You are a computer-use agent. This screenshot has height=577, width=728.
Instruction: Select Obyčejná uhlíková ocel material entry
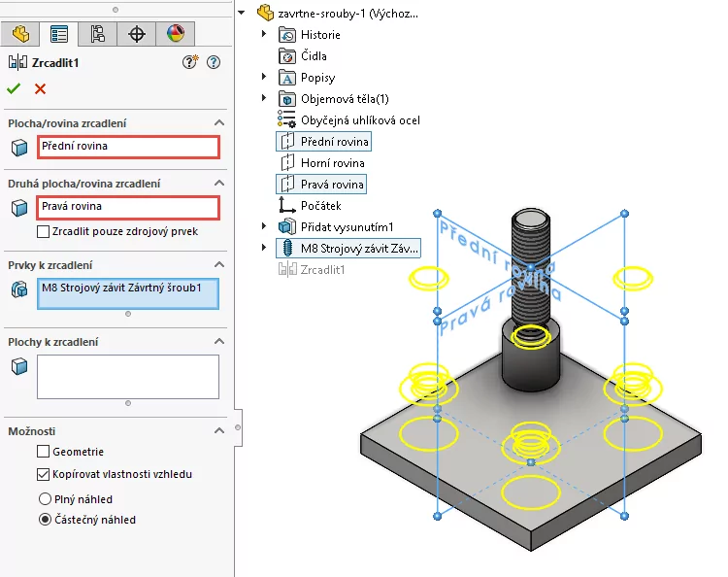pos(360,120)
